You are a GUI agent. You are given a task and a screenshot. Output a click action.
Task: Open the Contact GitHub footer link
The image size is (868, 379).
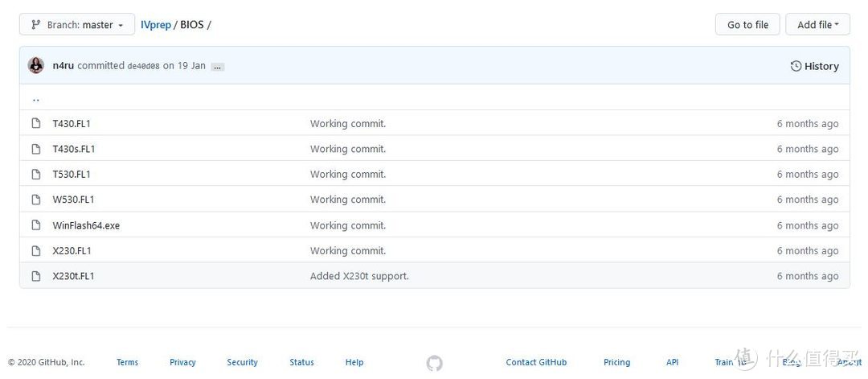tap(536, 362)
